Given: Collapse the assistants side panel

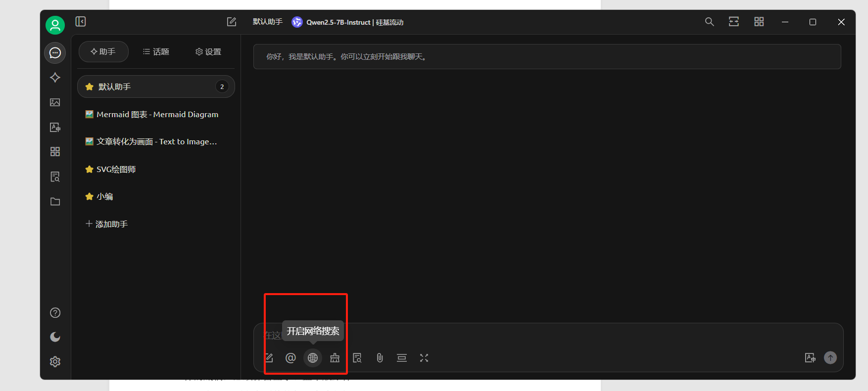Looking at the screenshot, I should 81,21.
